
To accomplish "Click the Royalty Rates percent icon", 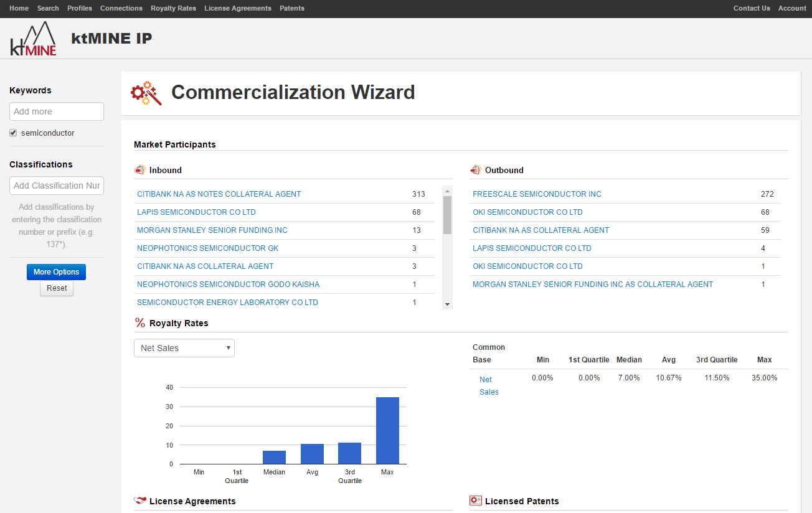I will (x=140, y=323).
